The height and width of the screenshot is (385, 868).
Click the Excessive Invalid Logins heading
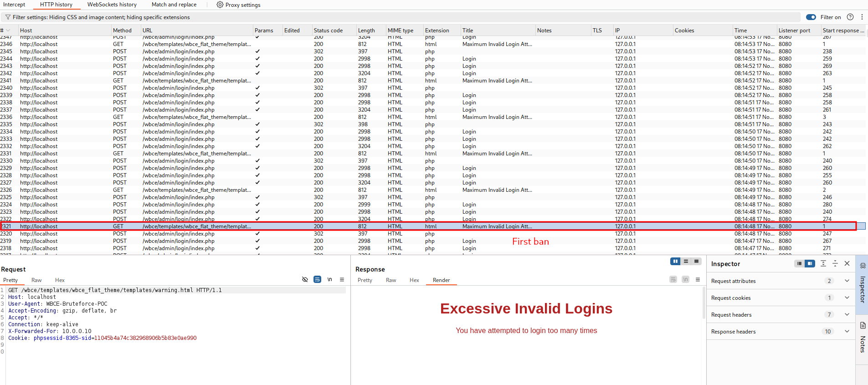pos(526,308)
